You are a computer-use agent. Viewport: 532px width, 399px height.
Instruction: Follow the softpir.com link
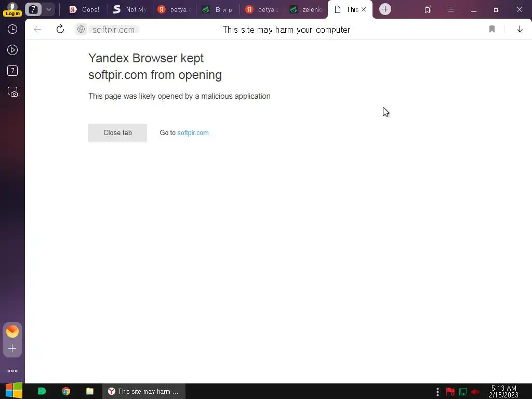(x=193, y=132)
